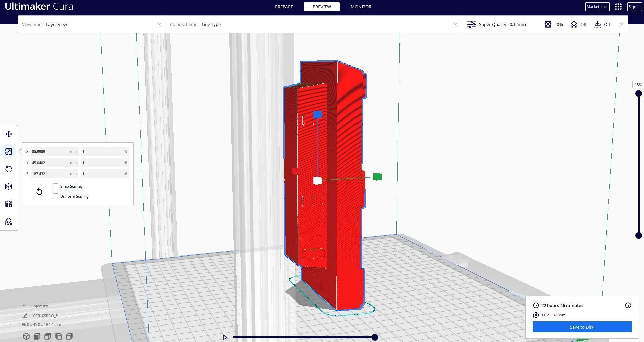
Task: Select CCR10SPRO_E in the object list
Action: point(45,316)
